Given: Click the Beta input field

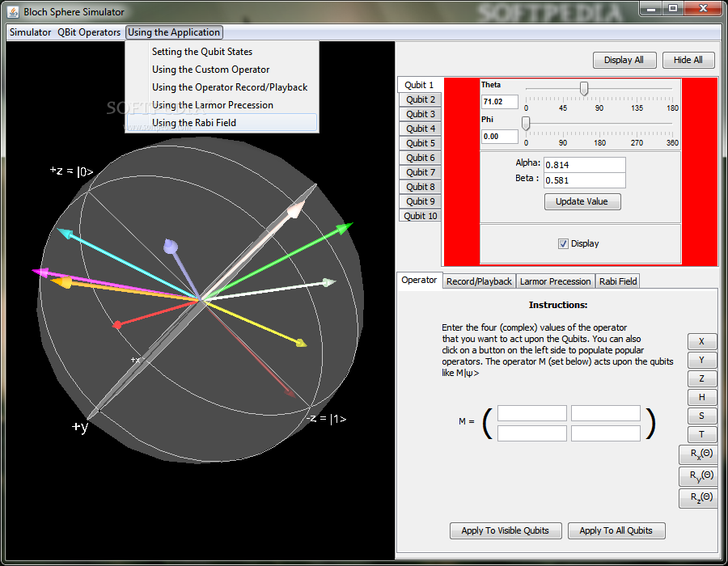Looking at the screenshot, I should point(585,180).
